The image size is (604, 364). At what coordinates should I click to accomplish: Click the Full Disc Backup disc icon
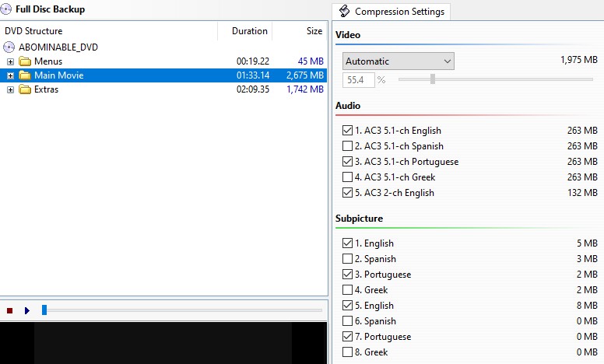click(5, 9)
